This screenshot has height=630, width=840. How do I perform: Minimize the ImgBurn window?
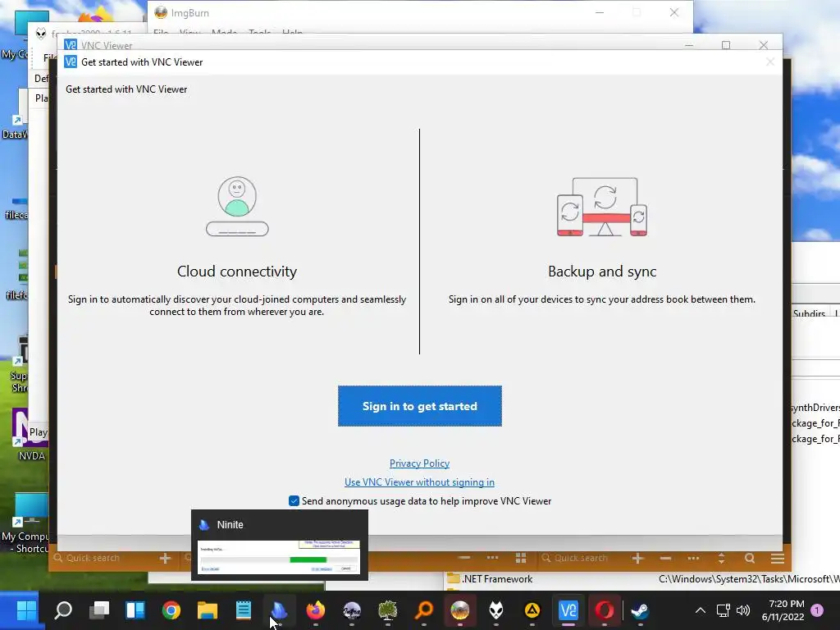[600, 12]
